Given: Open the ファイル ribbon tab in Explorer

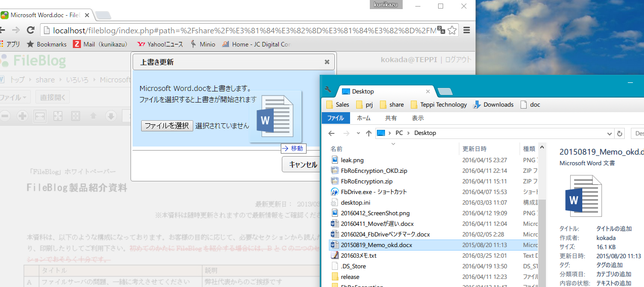Looking at the screenshot, I should (335, 118).
